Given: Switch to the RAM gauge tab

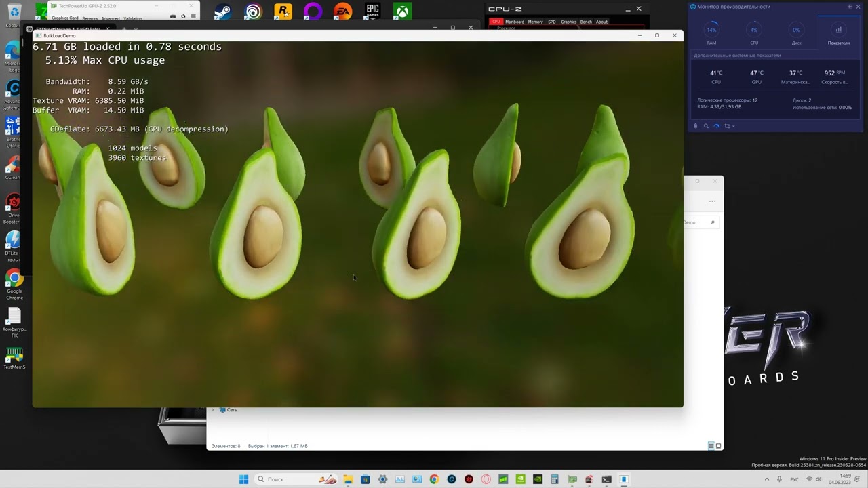Looking at the screenshot, I should tap(711, 33).
